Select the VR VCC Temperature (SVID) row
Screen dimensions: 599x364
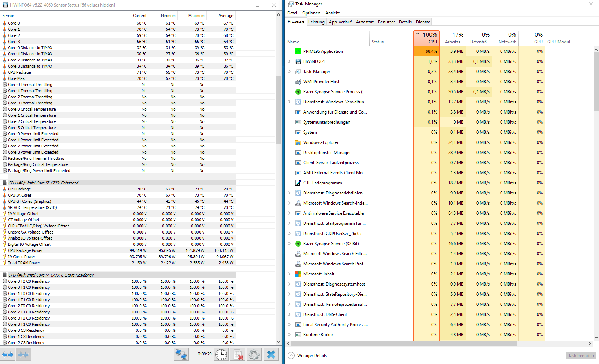[x=119, y=207]
